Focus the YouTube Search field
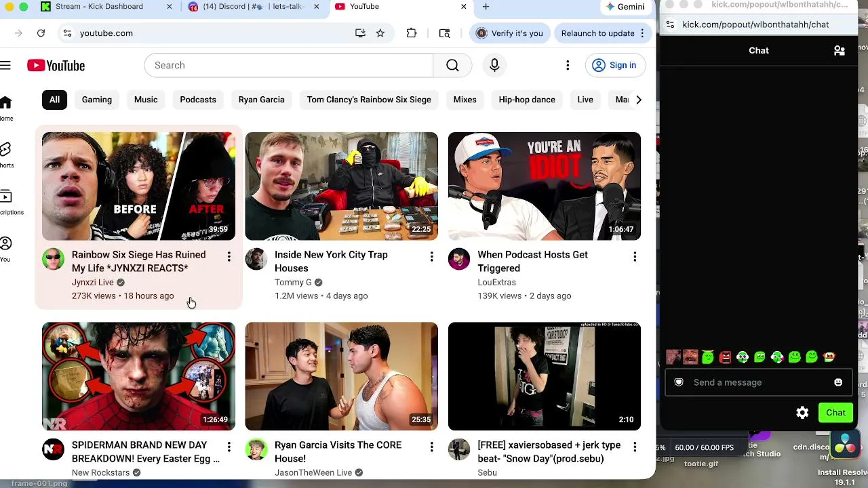This screenshot has height=488, width=868. (x=289, y=65)
